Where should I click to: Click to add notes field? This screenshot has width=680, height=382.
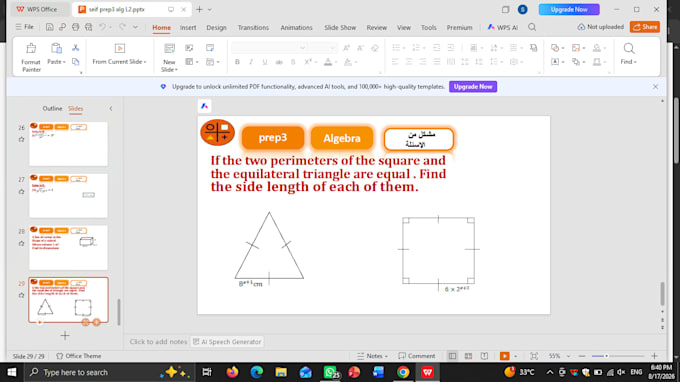click(x=158, y=342)
